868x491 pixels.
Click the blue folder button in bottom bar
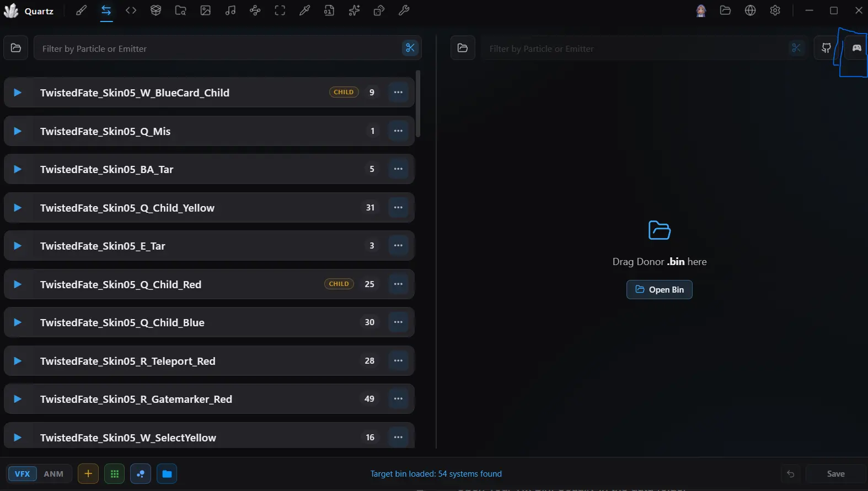coord(167,474)
